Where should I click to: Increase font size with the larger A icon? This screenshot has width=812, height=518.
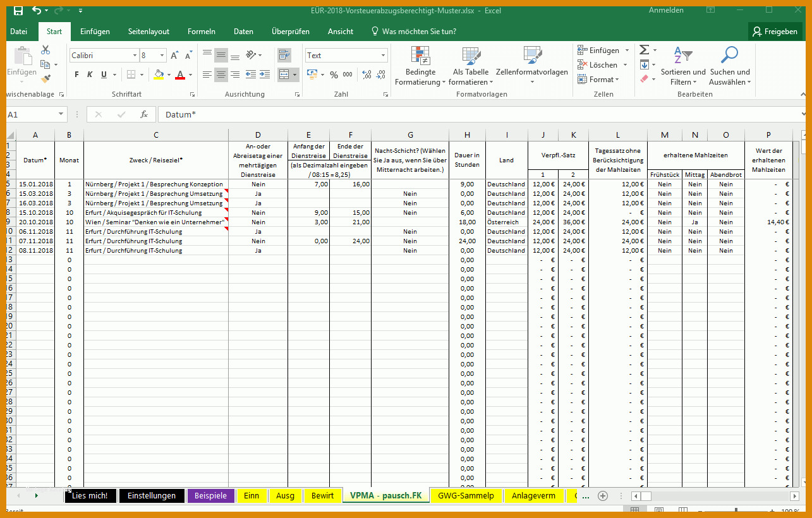click(x=174, y=56)
